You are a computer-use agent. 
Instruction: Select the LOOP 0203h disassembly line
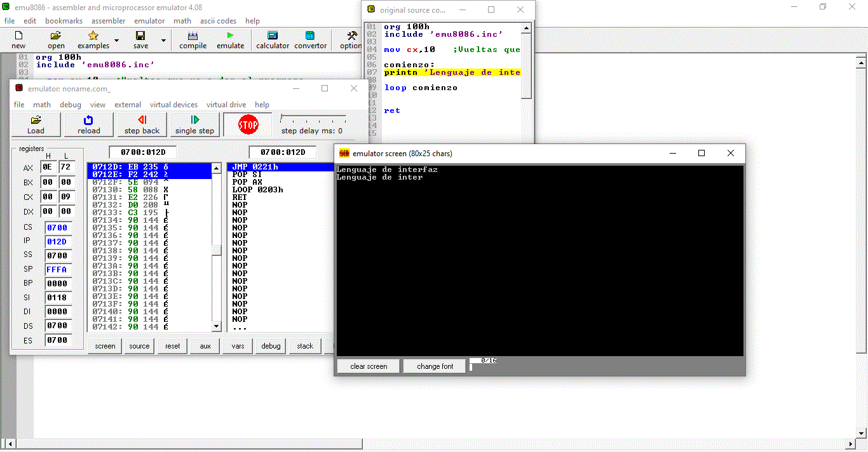click(x=280, y=190)
